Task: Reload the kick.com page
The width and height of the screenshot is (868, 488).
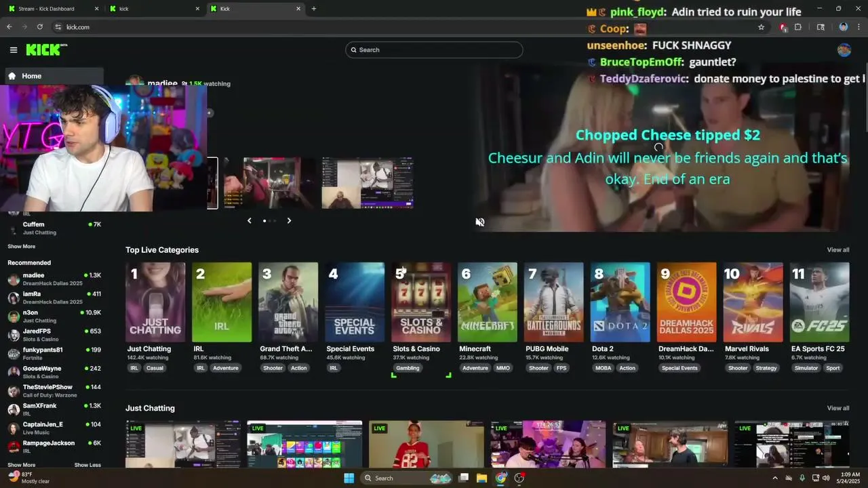Action: [40, 27]
